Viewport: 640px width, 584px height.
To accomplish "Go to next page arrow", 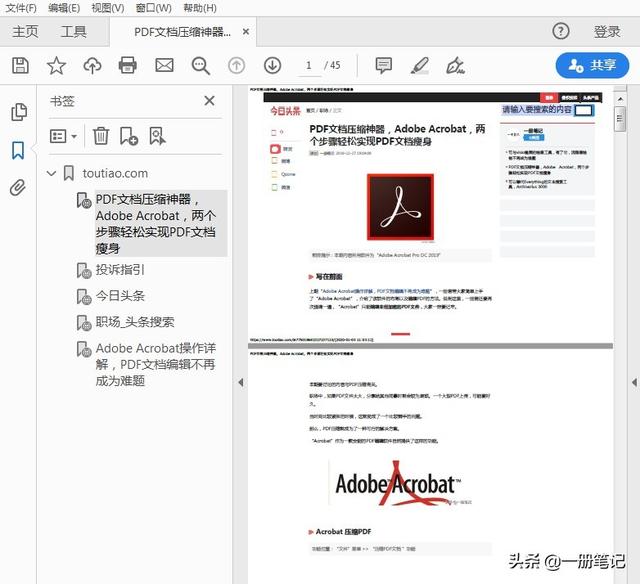I will tap(272, 65).
